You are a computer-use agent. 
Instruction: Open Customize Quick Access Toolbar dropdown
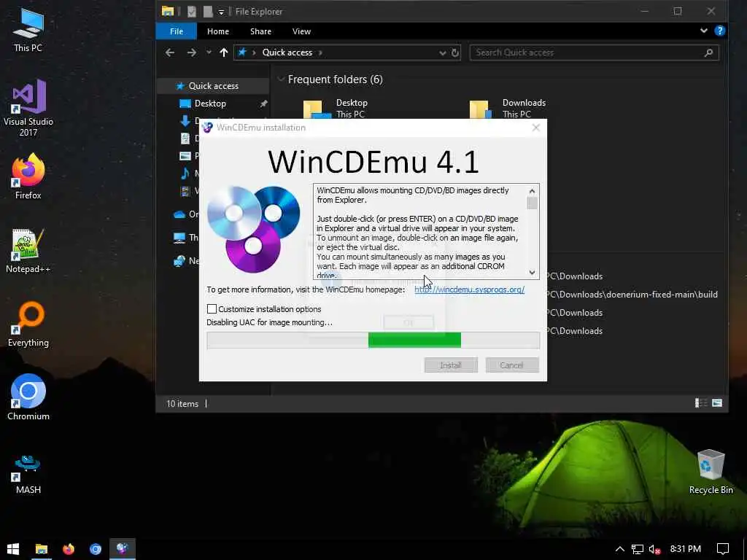pos(221,12)
